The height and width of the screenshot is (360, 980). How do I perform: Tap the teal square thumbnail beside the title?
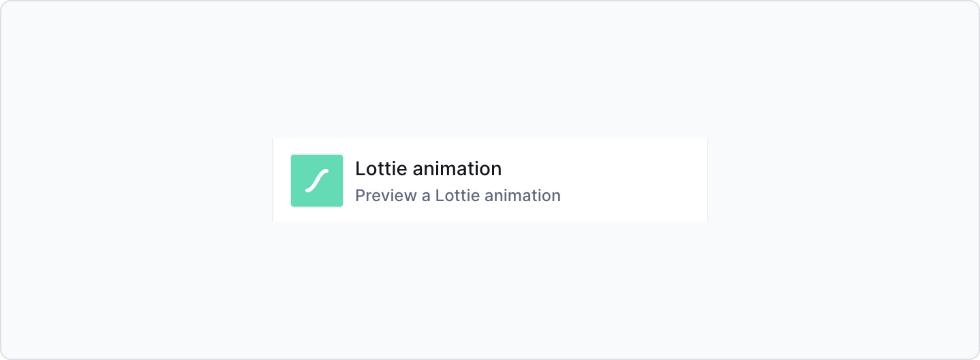coord(317,181)
